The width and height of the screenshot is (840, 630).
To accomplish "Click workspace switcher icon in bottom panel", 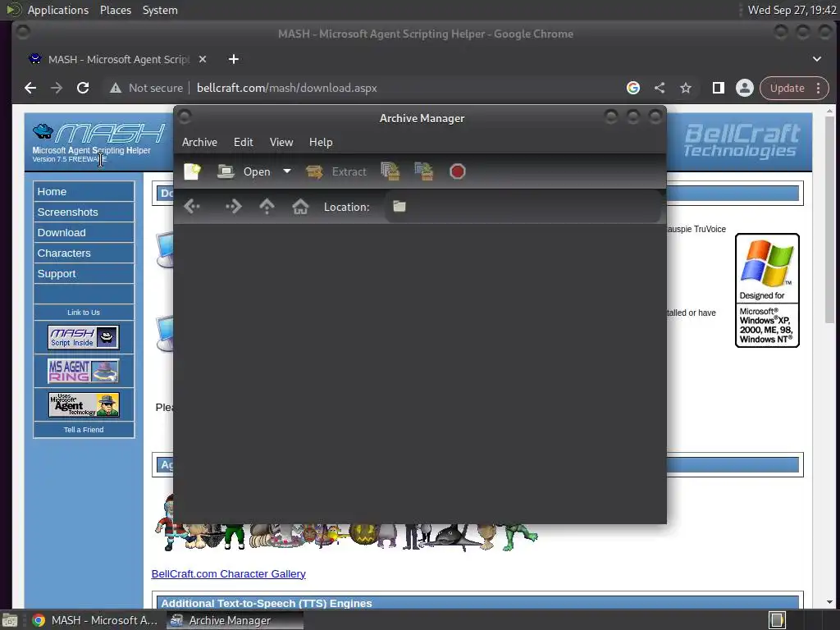I will [777, 620].
